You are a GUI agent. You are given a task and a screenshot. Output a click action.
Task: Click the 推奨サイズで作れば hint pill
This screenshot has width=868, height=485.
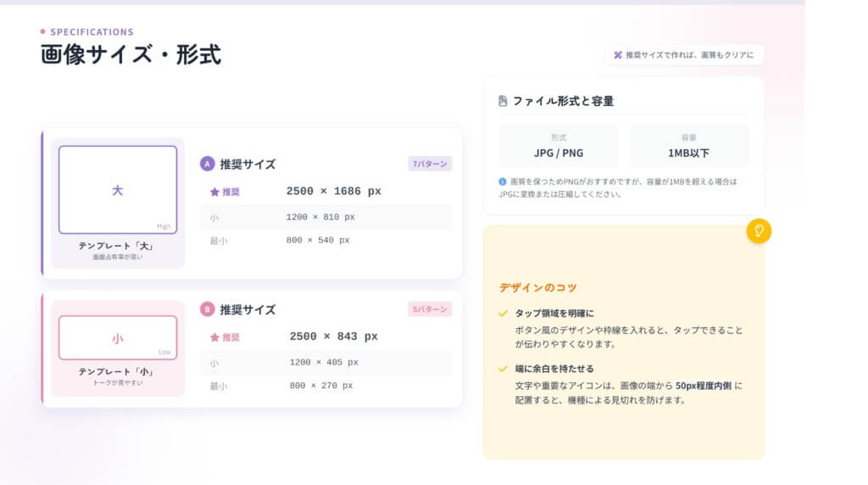point(684,55)
